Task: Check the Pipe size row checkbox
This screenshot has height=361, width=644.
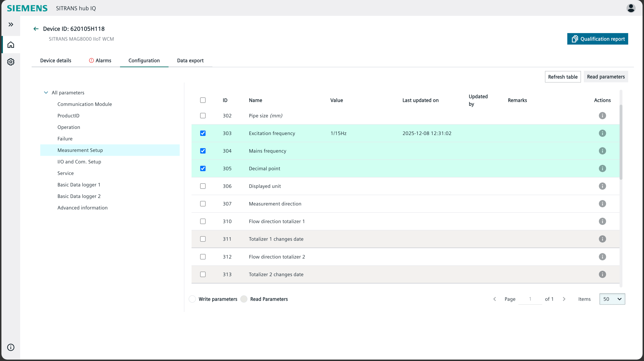Action: [203, 116]
